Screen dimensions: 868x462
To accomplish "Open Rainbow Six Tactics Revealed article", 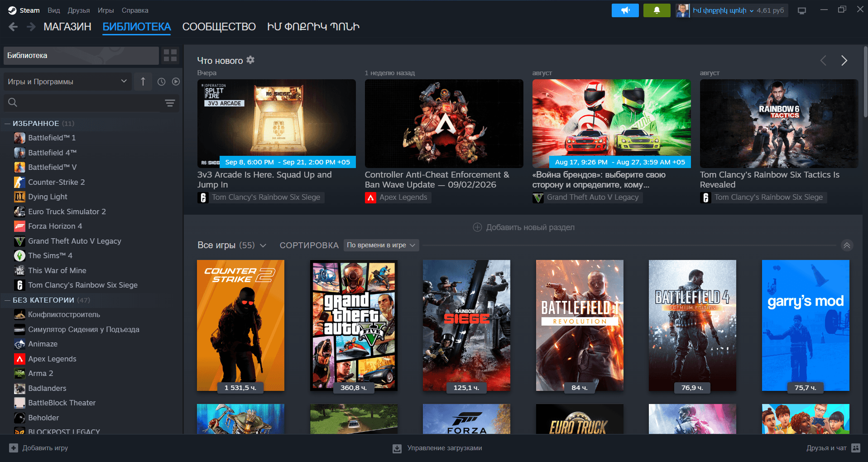I will pyautogui.click(x=770, y=180).
